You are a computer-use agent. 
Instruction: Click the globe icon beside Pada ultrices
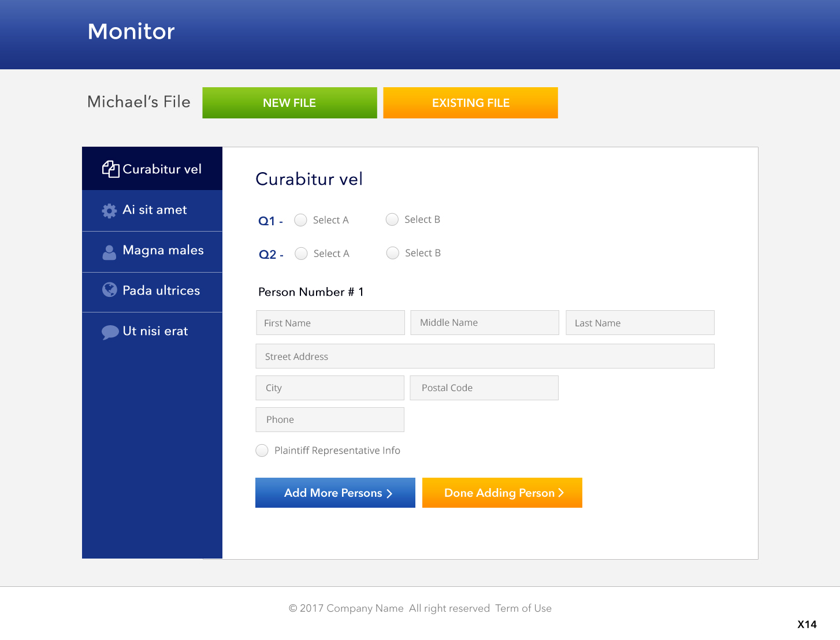(110, 289)
